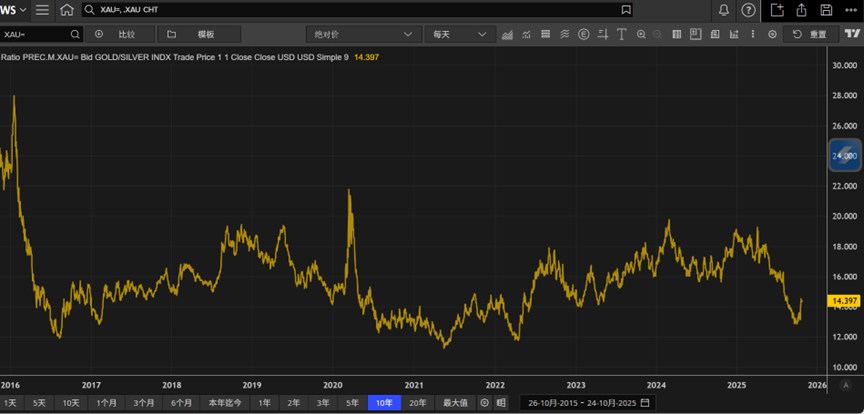
Task: Click the yellow 14.397 value in legend
Action: (x=366, y=57)
